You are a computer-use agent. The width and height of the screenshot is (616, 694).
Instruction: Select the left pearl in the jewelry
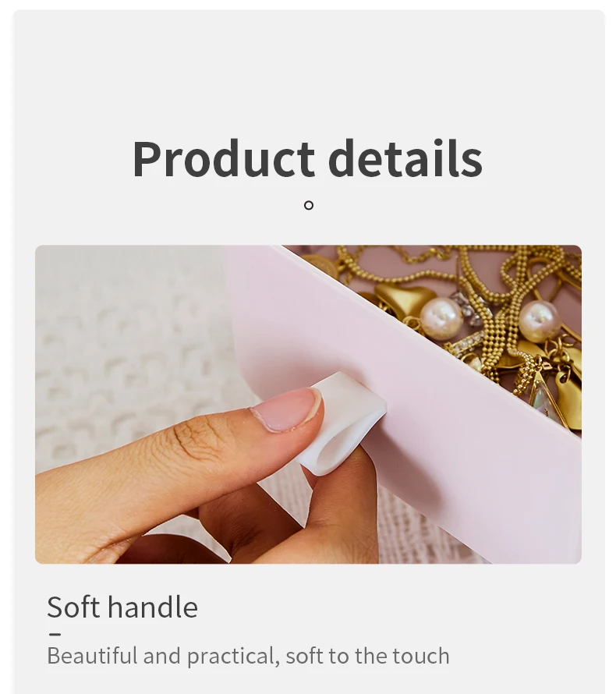[x=441, y=318]
